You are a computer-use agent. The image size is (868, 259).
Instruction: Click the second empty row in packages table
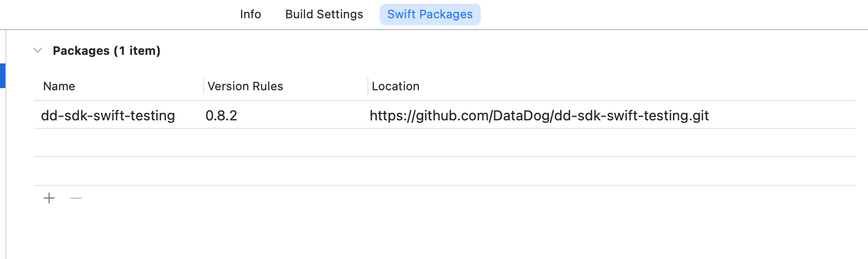point(444,171)
